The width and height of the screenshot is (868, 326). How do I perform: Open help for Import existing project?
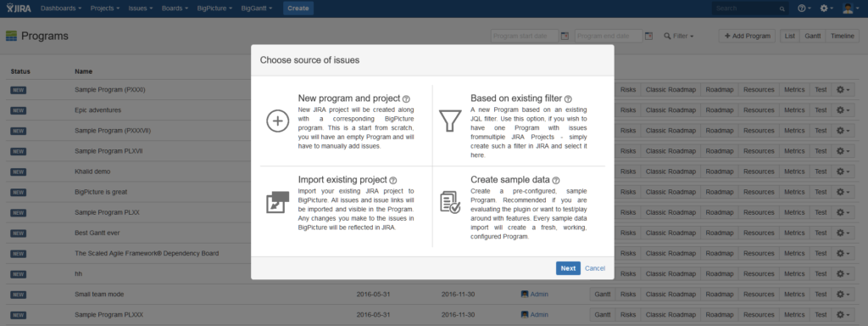393,180
